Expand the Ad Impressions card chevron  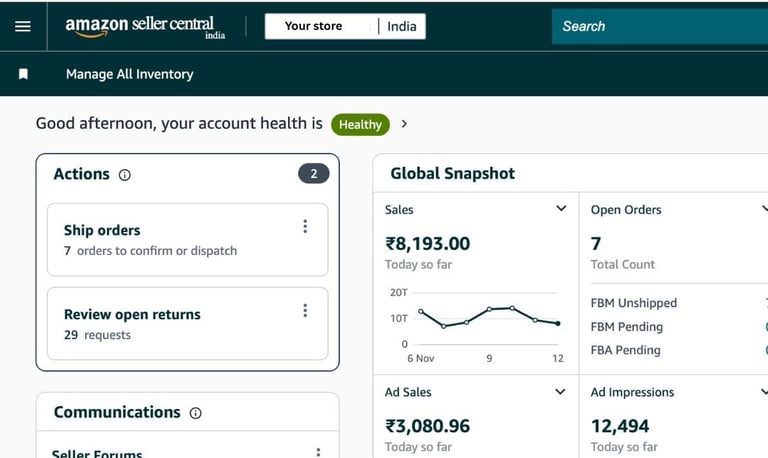tap(762, 392)
